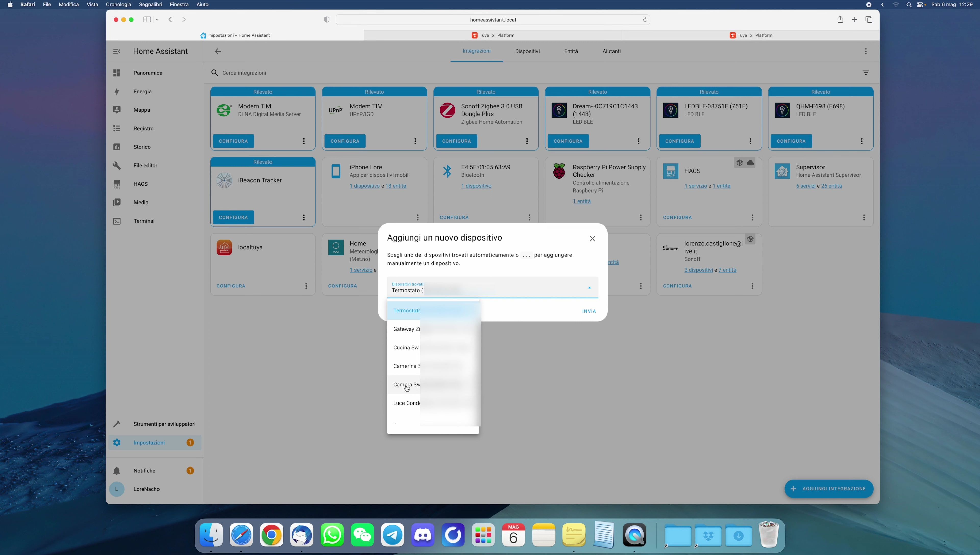Viewport: 980px width, 555px height.
Task: Select Luce Cond option in dropdown list
Action: pyautogui.click(x=433, y=403)
